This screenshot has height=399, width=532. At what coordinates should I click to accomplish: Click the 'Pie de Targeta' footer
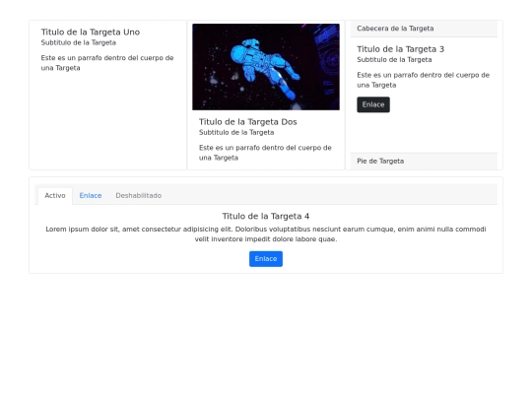pyautogui.click(x=424, y=162)
